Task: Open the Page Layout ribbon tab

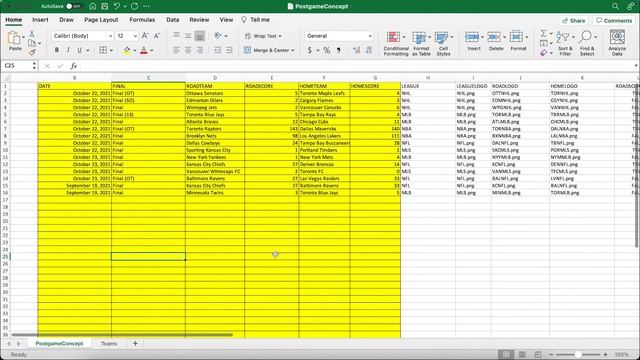Action: (x=101, y=20)
